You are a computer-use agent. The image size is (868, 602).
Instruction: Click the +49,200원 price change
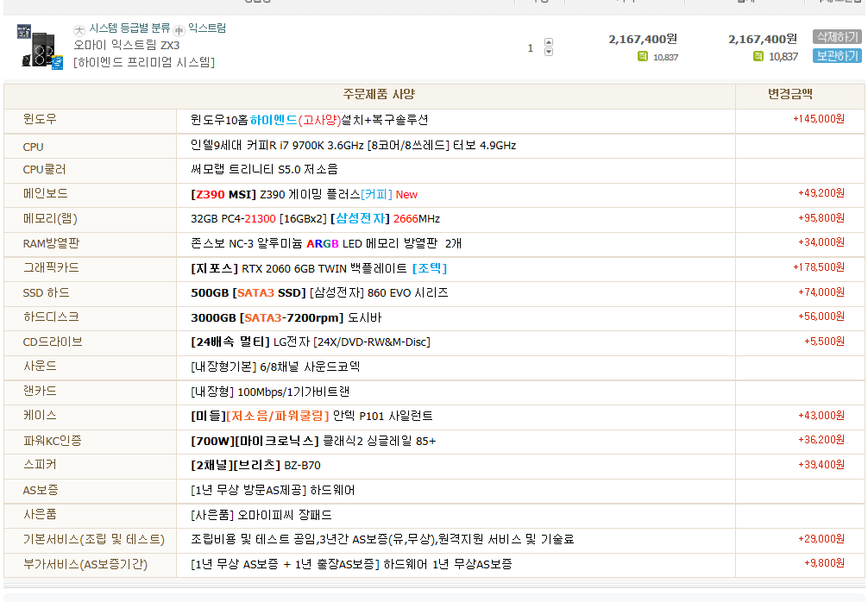[821, 193]
